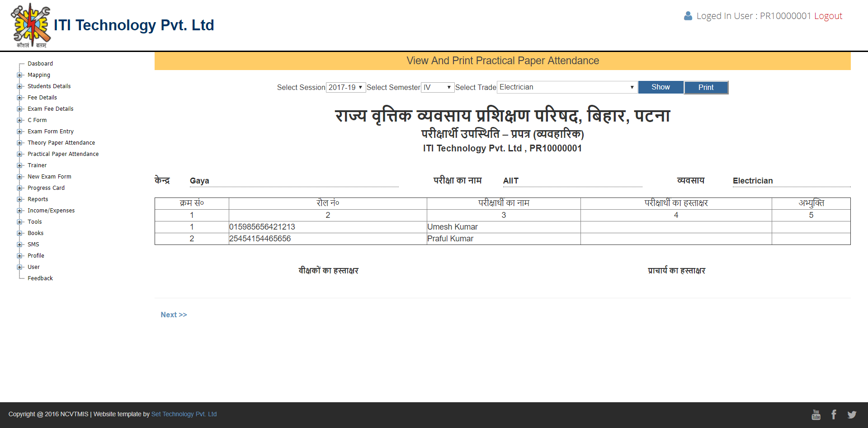868x428 pixels.
Task: Click the user profile icon in header
Action: pyautogui.click(x=688, y=16)
